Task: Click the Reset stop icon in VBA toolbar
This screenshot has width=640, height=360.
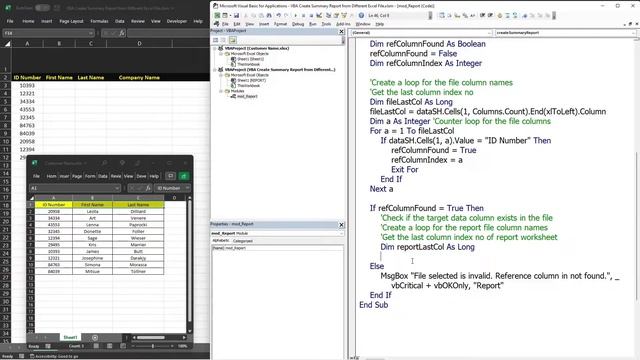Action: (311, 16)
